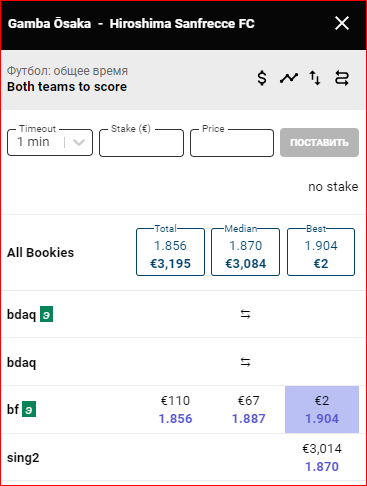Focus the Price input field
Viewport: 367px width, 486px height.
click(232, 143)
